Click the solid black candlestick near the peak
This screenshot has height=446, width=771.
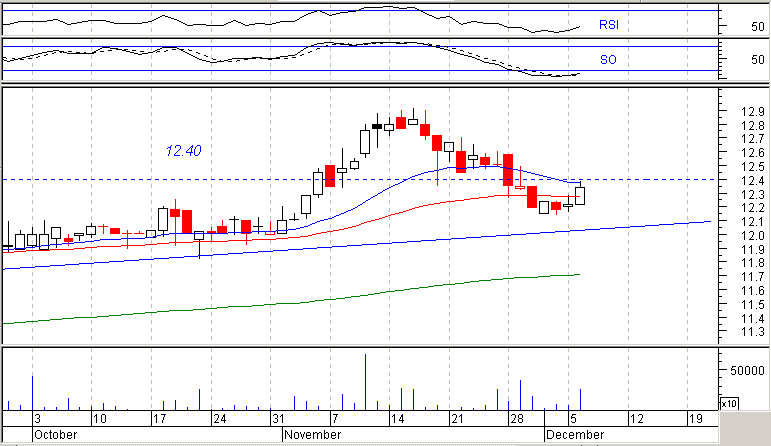pyautogui.click(x=377, y=126)
